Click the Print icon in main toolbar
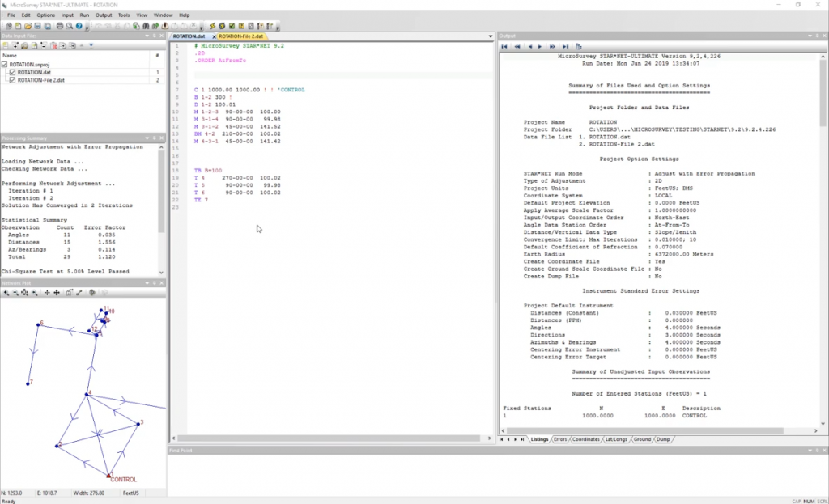Viewport: 829px width, 504px height. pyautogui.click(x=60, y=26)
